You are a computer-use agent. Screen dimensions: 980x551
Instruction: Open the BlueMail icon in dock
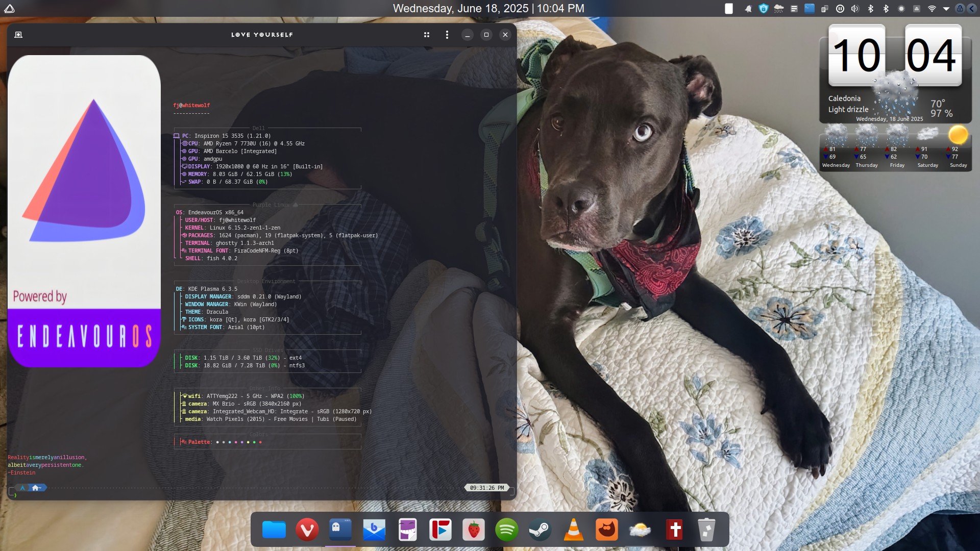click(374, 530)
